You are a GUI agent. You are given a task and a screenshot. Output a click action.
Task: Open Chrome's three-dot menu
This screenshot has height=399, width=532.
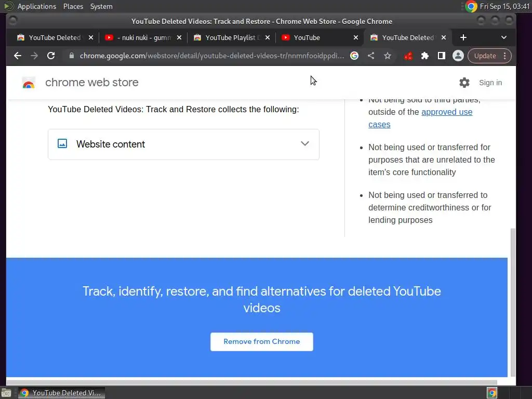point(505,56)
